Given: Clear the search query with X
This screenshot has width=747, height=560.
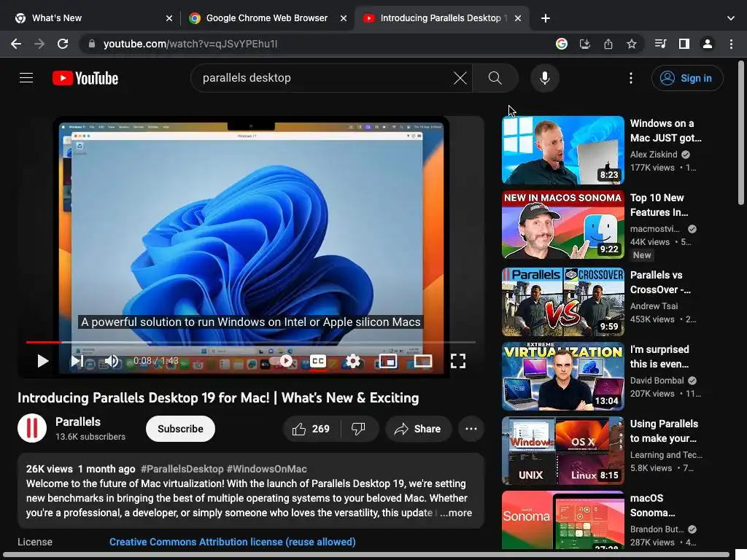Looking at the screenshot, I should 460,78.
